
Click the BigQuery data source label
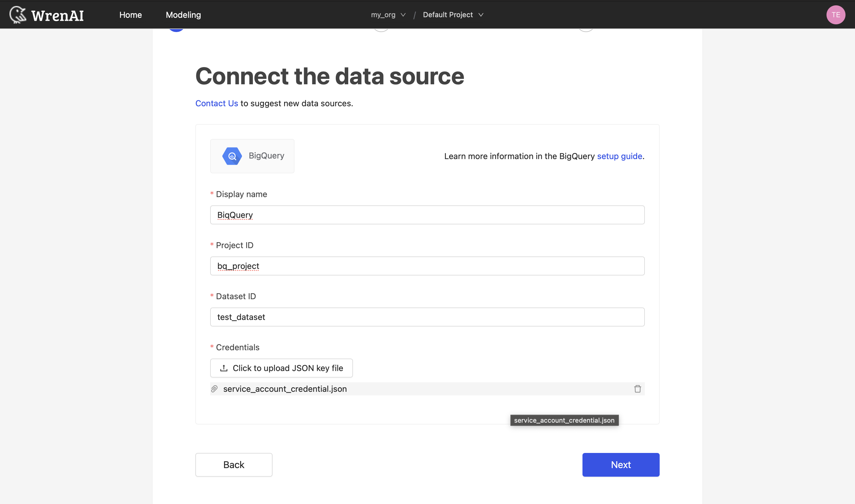coord(266,156)
